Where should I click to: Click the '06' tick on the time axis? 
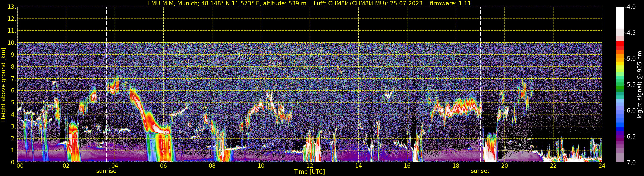163,166
